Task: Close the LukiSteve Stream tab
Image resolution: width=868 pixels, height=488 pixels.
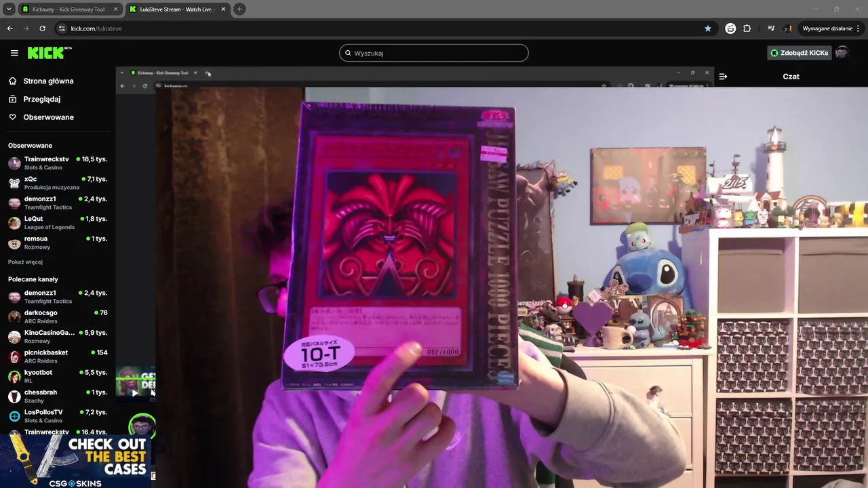Action: [x=224, y=9]
